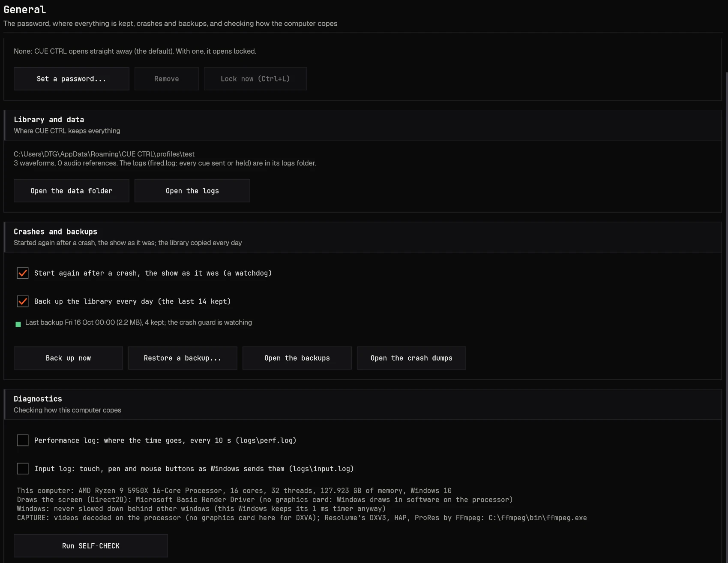Run SELF-CHECK diagnostics

pyautogui.click(x=90, y=546)
